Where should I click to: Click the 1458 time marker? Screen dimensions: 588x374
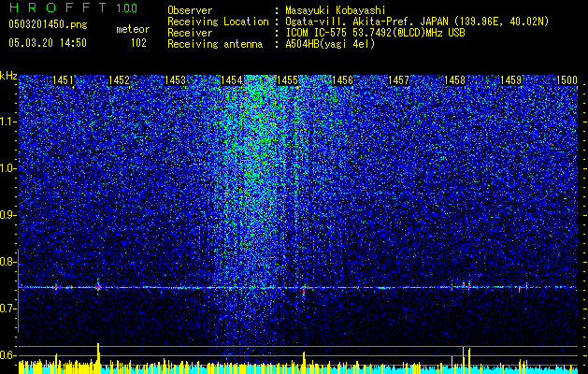click(454, 79)
